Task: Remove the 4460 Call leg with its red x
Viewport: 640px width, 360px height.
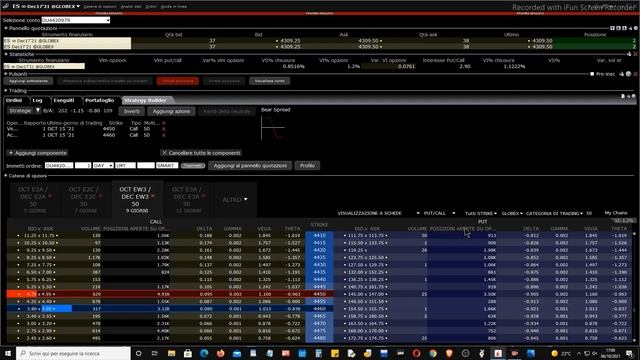Action: pyautogui.click(x=164, y=135)
